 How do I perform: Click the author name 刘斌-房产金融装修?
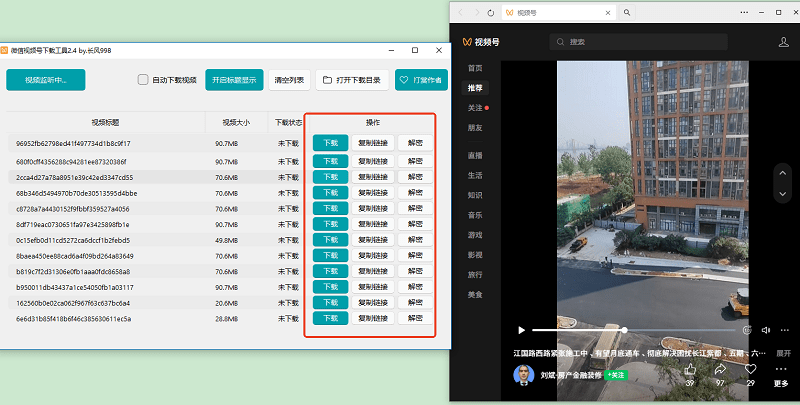coord(571,375)
